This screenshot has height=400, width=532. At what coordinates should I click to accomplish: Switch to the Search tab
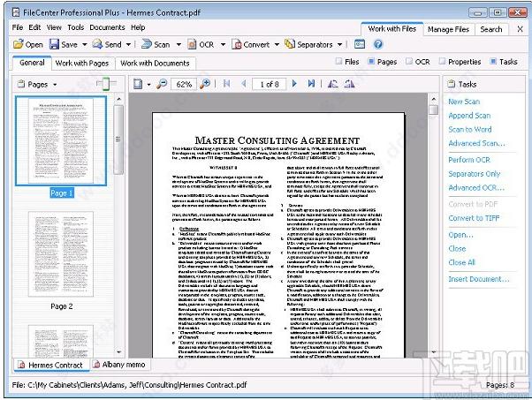pos(491,29)
